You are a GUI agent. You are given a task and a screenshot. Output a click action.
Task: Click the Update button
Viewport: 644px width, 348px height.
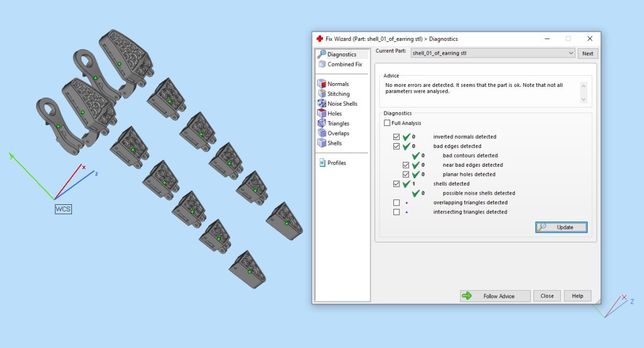(561, 227)
